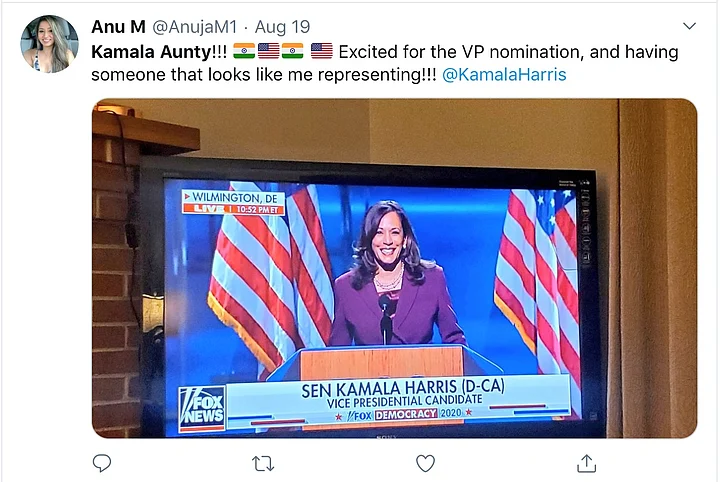The image size is (720, 482).
Task: Retweet this post using the arrows icon
Action: point(263,464)
